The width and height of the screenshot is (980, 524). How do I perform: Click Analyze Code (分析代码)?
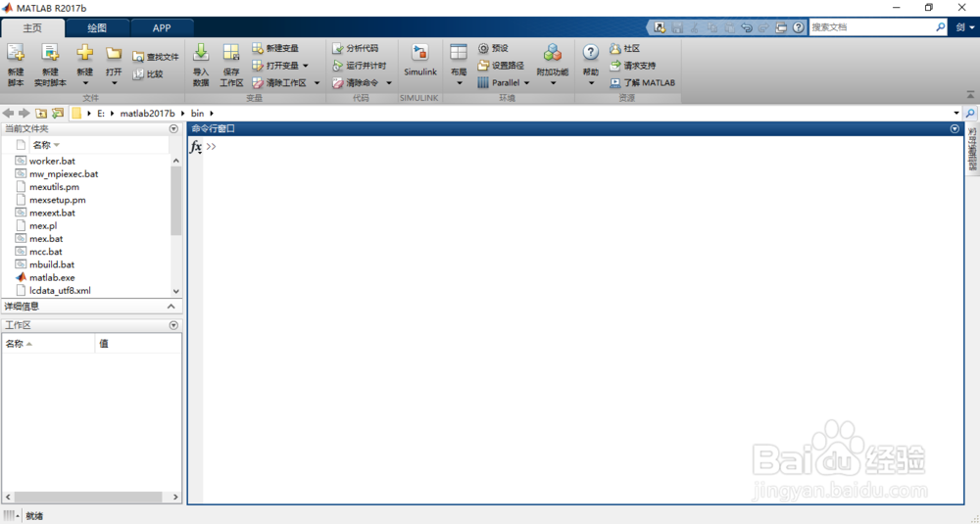(x=355, y=48)
